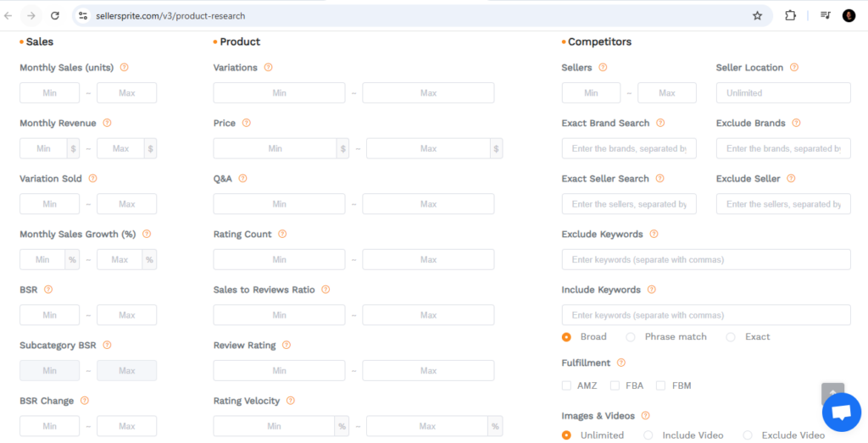Screen dimensions: 868x443
Task: Focus the Exclude Brands field
Action: click(x=783, y=148)
